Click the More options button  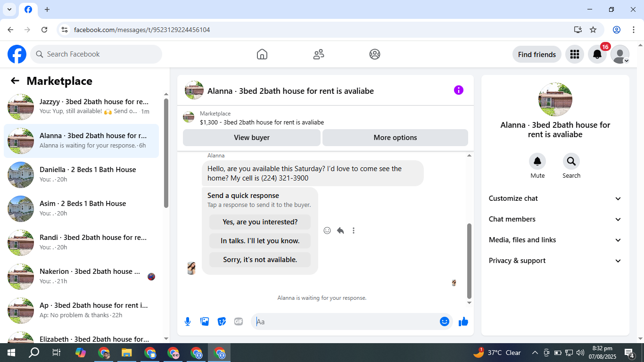(x=395, y=138)
